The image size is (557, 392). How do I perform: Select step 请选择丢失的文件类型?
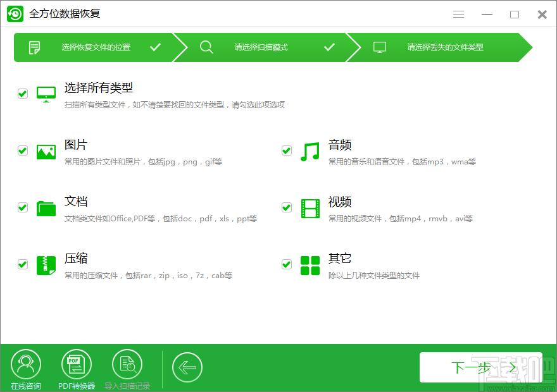point(440,47)
